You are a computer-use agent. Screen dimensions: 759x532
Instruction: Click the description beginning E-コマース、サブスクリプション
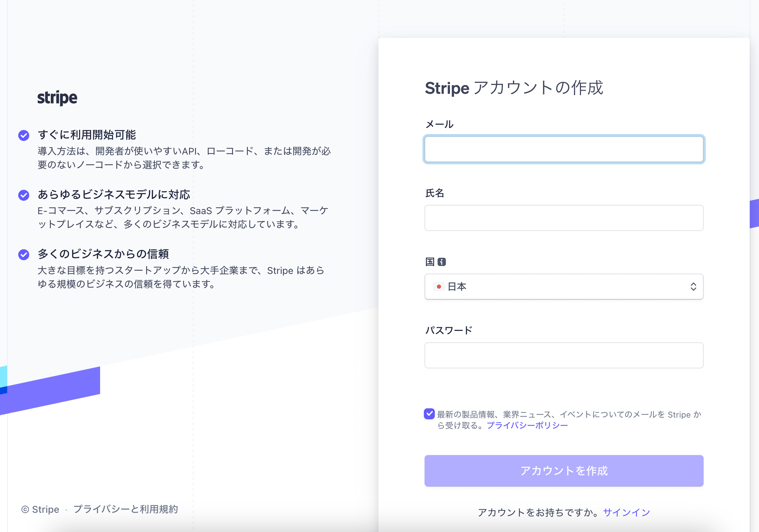coord(183,217)
